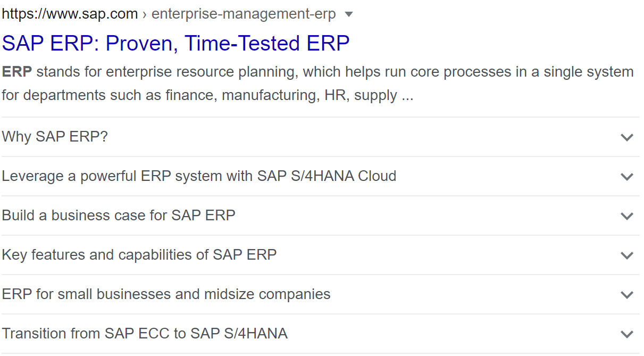
Task: Click the chevron on the "Key features" row
Action: tap(626, 255)
